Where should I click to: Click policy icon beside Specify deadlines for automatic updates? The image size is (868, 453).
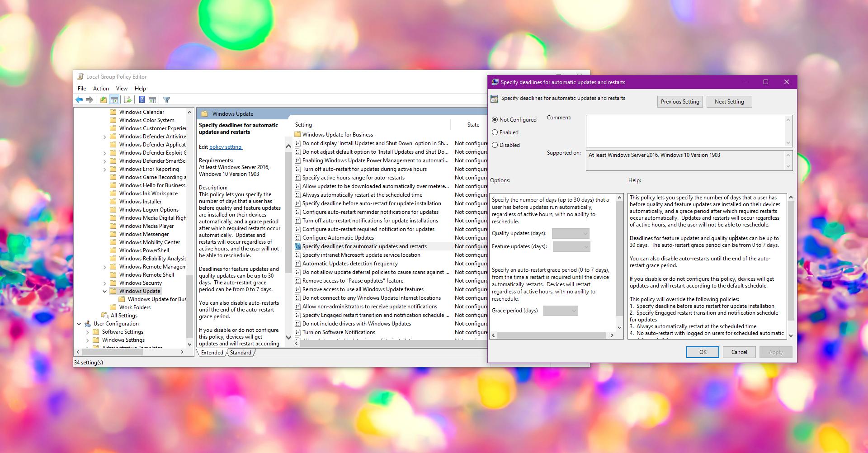click(x=297, y=246)
